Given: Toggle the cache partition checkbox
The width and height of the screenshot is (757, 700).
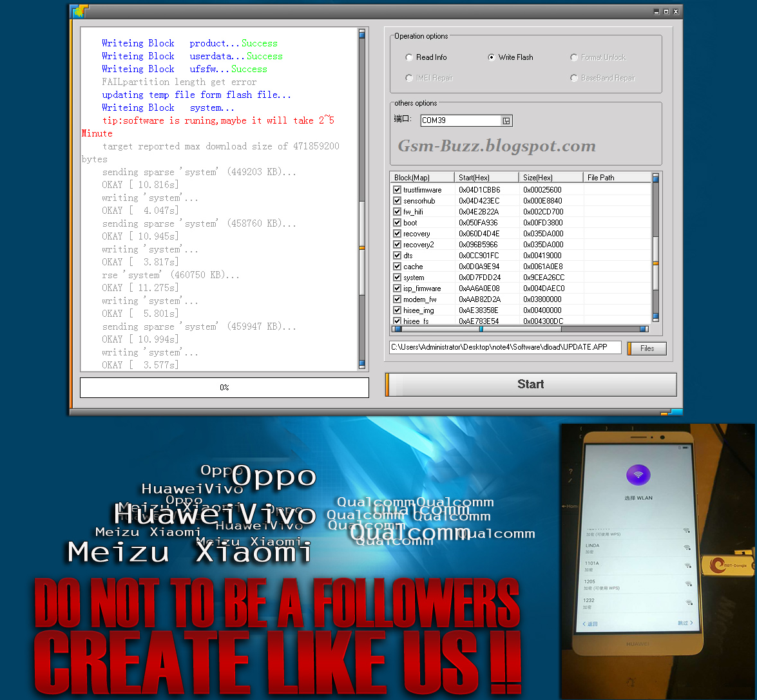Looking at the screenshot, I should (398, 267).
